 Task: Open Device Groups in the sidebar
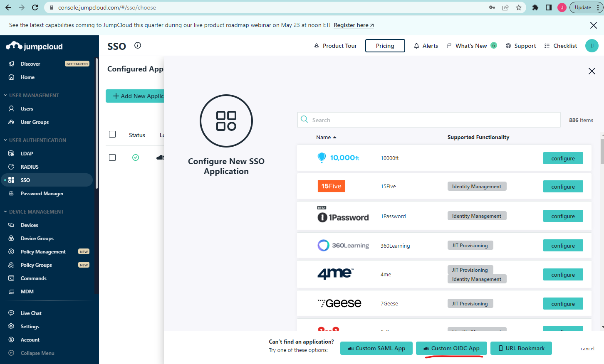[x=37, y=239]
